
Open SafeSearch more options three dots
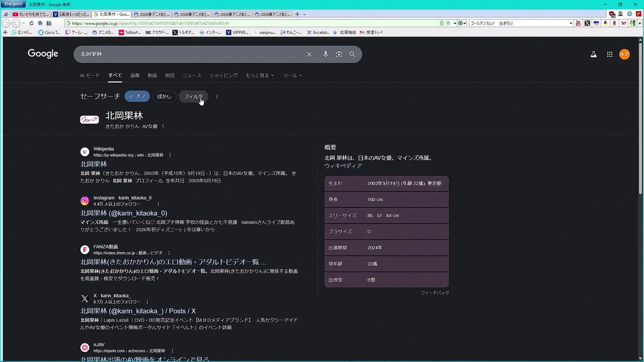217,97
